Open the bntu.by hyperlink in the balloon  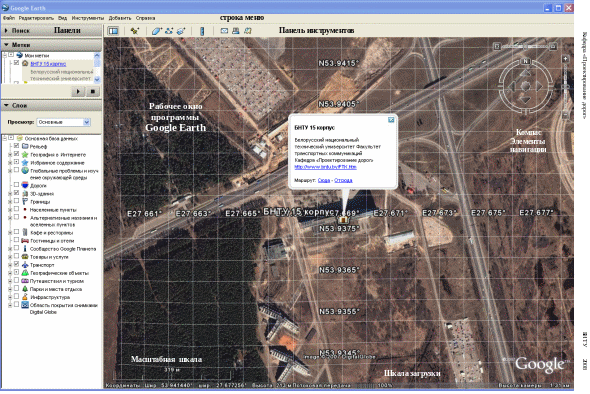[x=325, y=167]
